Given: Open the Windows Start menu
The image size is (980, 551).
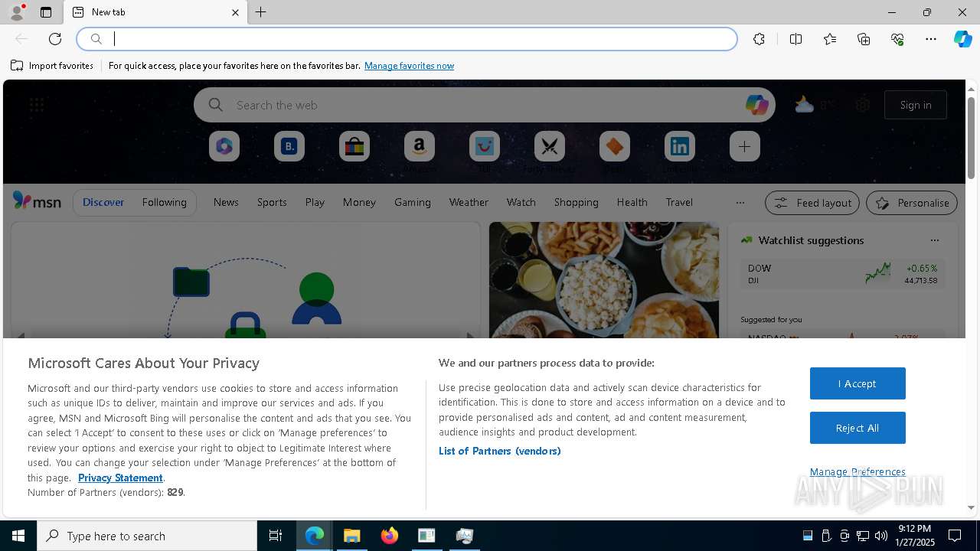Looking at the screenshot, I should 18,536.
